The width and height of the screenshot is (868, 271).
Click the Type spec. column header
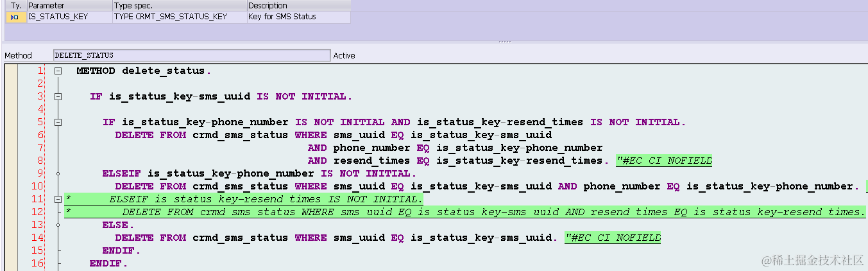pos(179,6)
